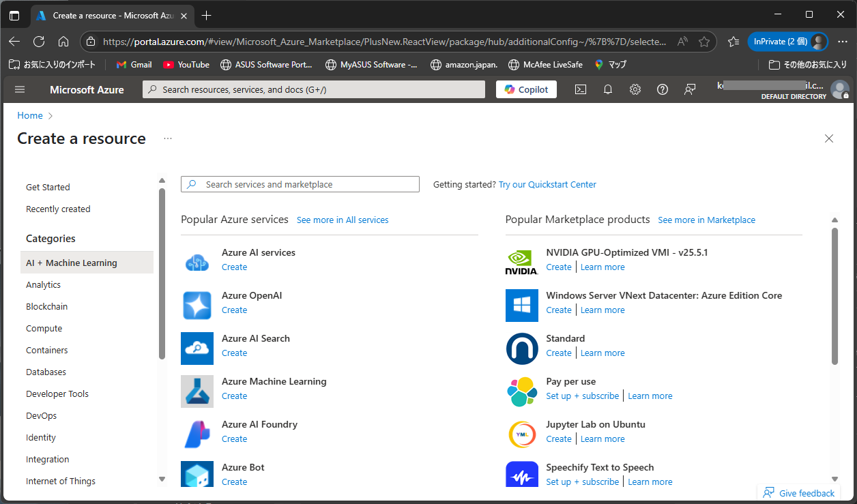Image resolution: width=857 pixels, height=504 pixels.
Task: Open Try our Quickstart Center link
Action: [547, 184]
